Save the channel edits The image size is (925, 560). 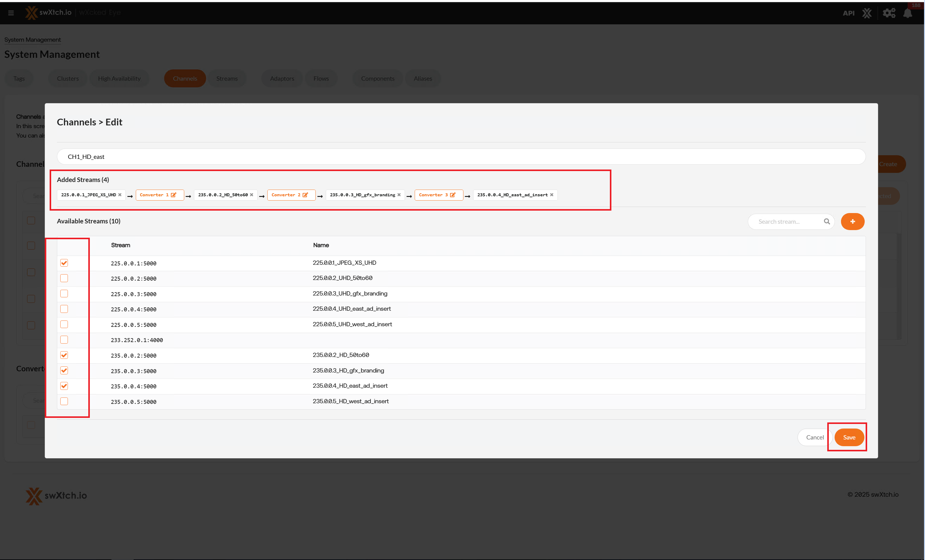[x=849, y=437]
